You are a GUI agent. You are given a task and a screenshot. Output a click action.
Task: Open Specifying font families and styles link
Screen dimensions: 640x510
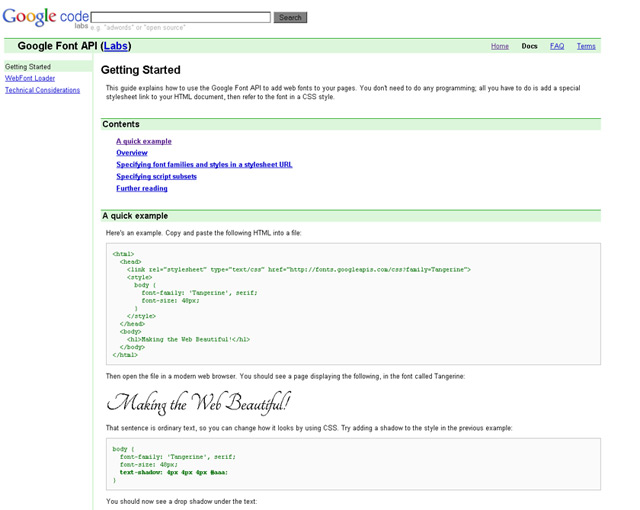click(204, 164)
